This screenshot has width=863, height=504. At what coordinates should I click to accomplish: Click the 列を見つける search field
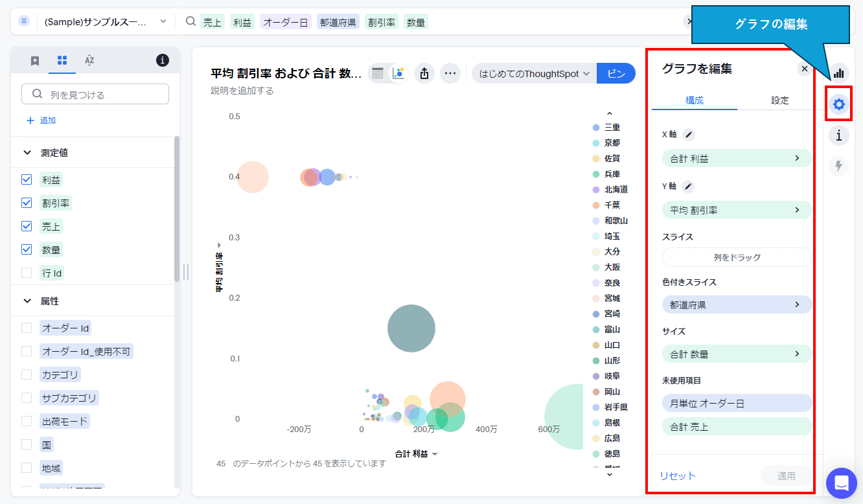(95, 95)
